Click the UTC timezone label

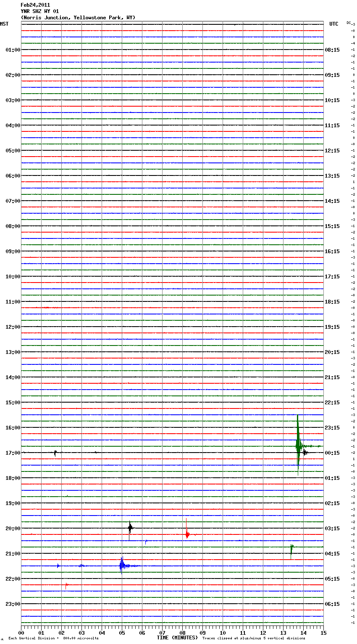click(x=334, y=24)
